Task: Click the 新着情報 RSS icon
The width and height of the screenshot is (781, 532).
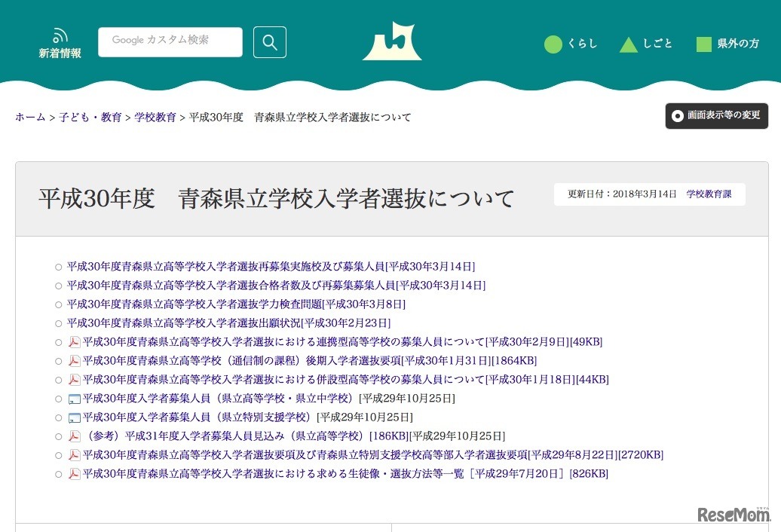Action: (x=60, y=35)
